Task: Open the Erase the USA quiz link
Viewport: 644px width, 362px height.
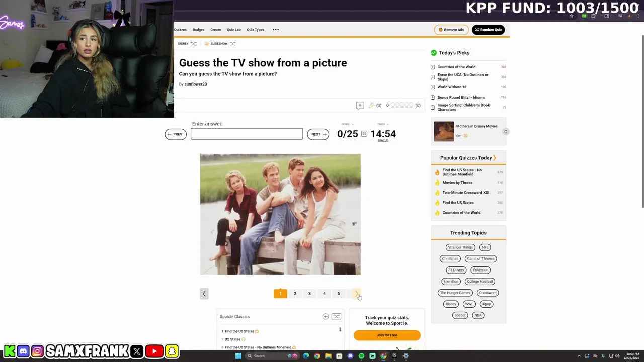Action: [463, 77]
